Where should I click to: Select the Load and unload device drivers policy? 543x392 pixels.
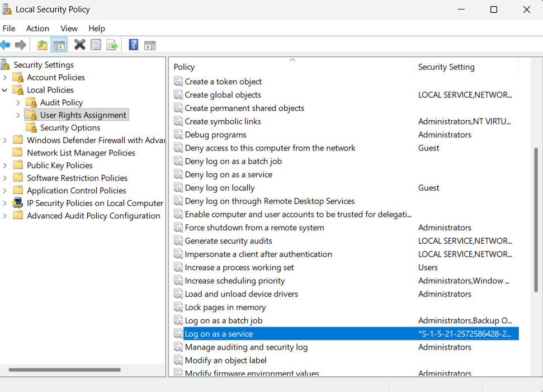(x=242, y=294)
